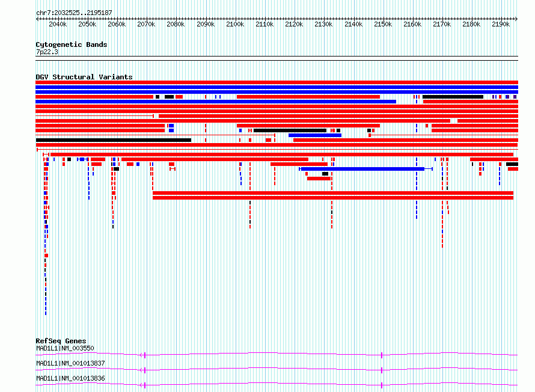Select the MAD1L1|NM_003550 gene label

tap(65, 348)
